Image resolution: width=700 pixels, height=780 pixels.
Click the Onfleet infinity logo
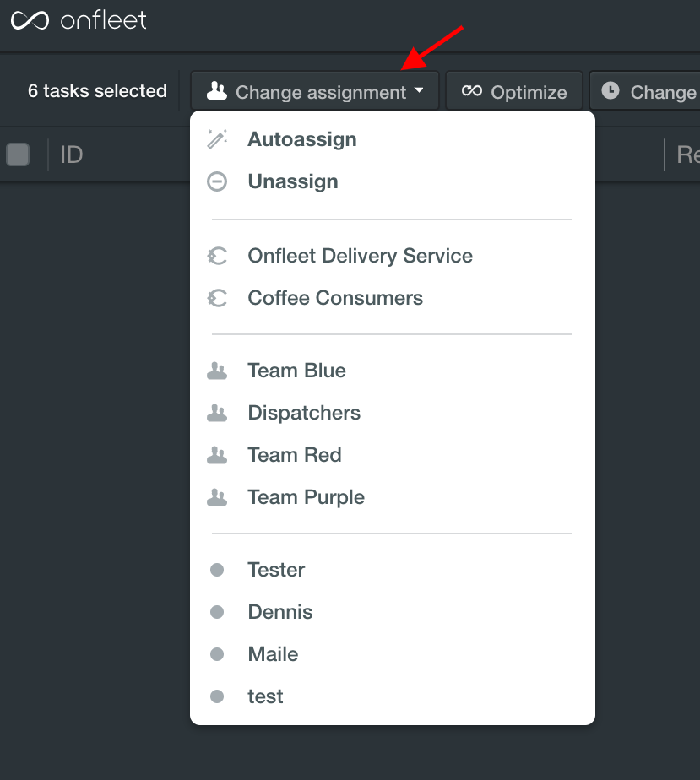tap(30, 20)
